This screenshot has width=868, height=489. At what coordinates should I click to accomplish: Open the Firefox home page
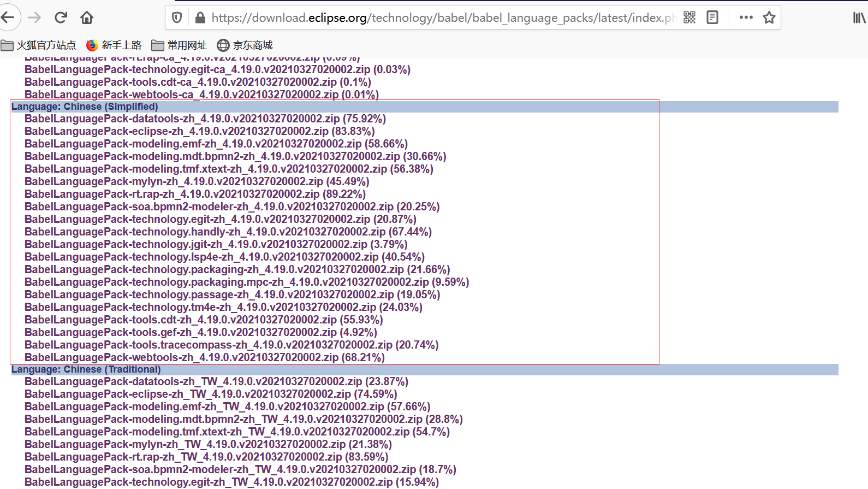coord(87,17)
